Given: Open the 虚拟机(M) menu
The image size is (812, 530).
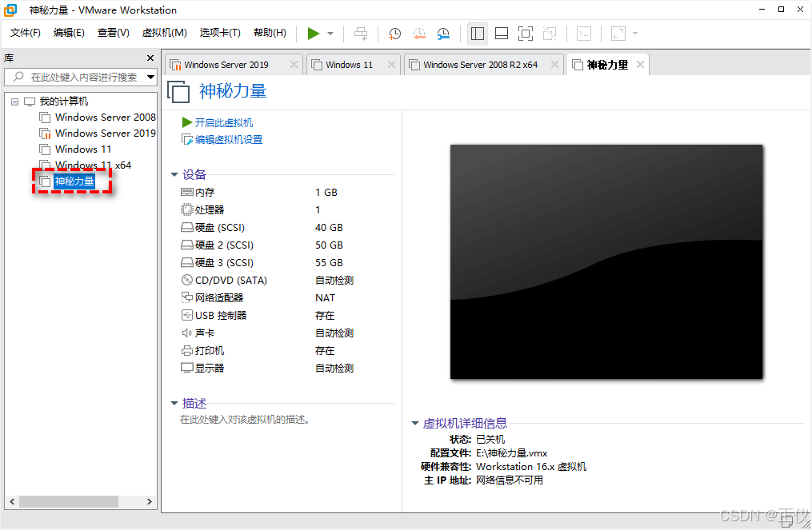Looking at the screenshot, I should [x=164, y=33].
